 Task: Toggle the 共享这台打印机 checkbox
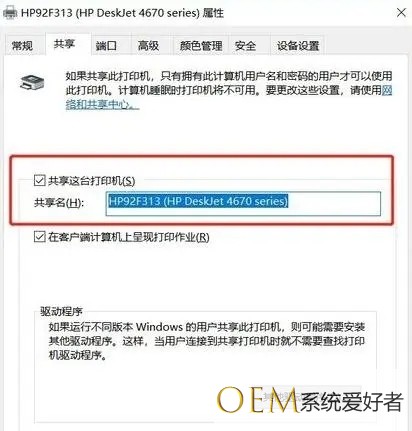[39, 181]
